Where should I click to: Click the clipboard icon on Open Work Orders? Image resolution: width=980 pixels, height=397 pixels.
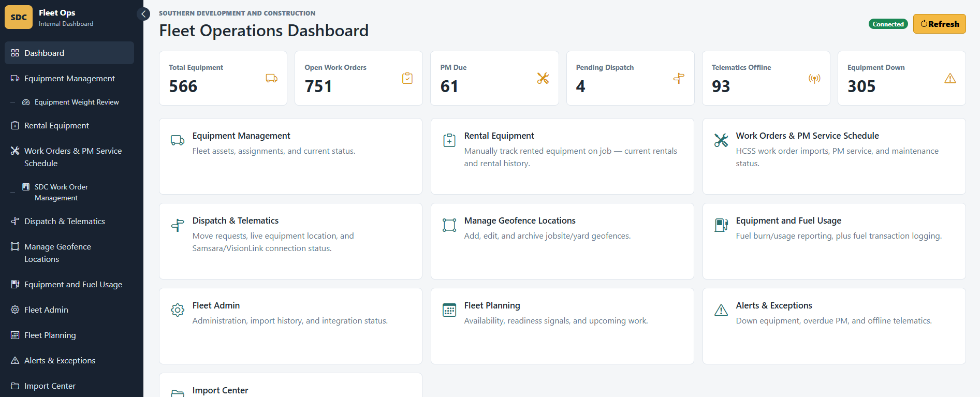pos(407,78)
